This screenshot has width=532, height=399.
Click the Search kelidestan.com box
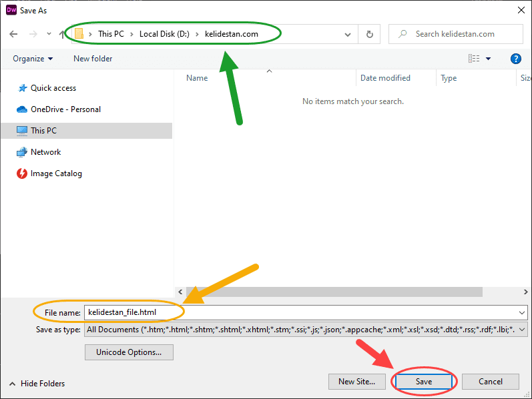click(456, 34)
